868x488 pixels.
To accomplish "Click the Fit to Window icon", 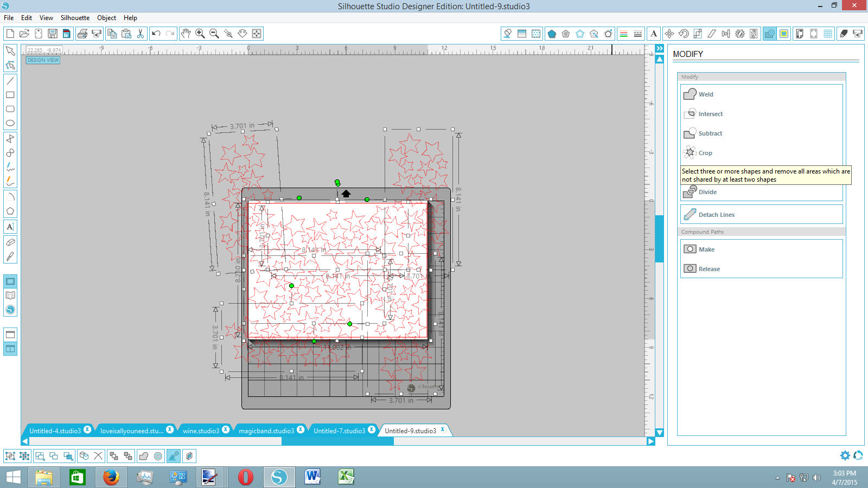I will pos(257,34).
